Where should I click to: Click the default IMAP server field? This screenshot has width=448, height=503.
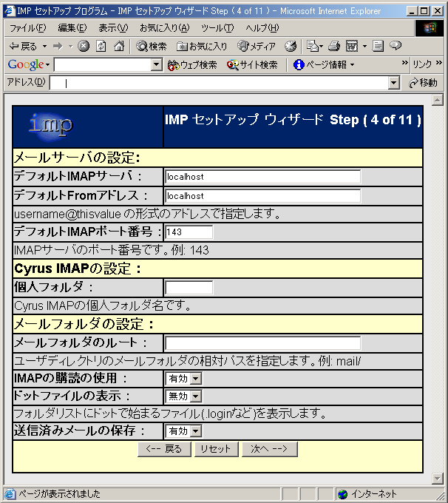coord(262,177)
